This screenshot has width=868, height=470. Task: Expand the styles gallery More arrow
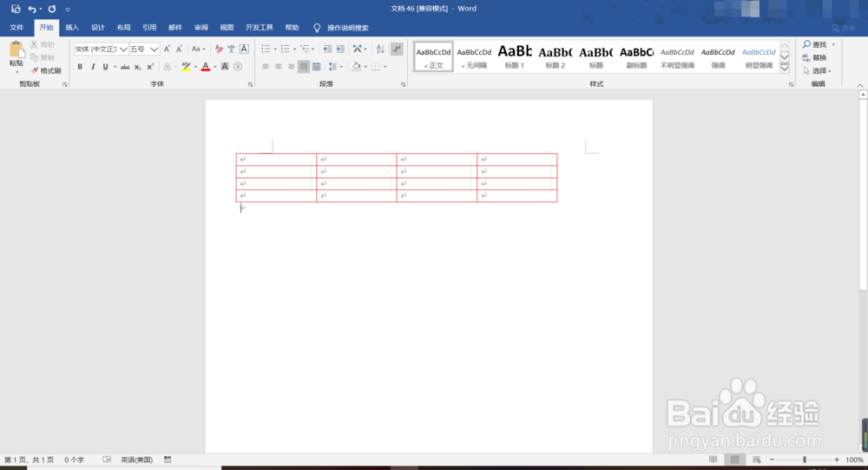(785, 69)
